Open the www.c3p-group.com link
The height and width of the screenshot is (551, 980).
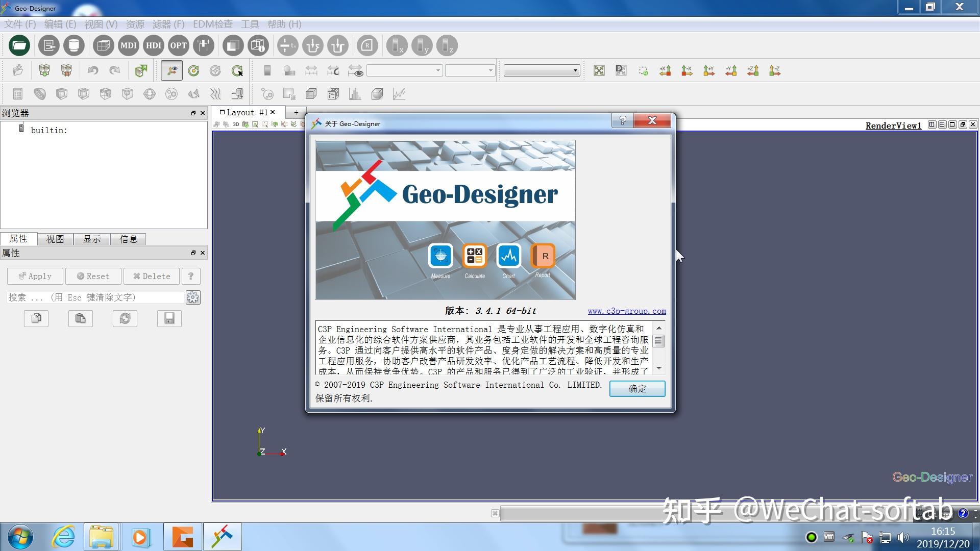coord(626,311)
